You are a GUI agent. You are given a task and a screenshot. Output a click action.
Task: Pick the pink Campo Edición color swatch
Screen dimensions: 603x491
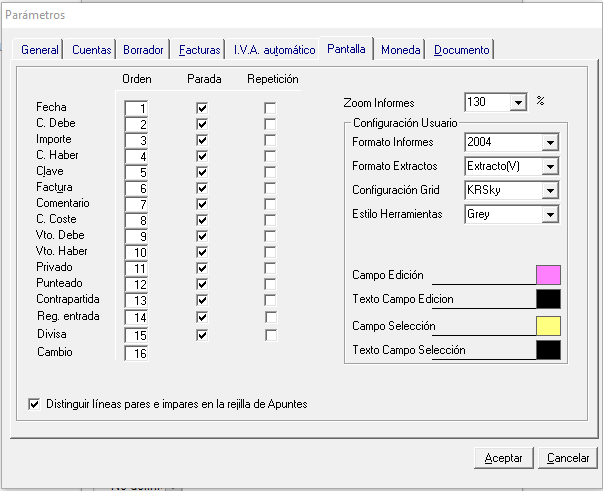[548, 275]
